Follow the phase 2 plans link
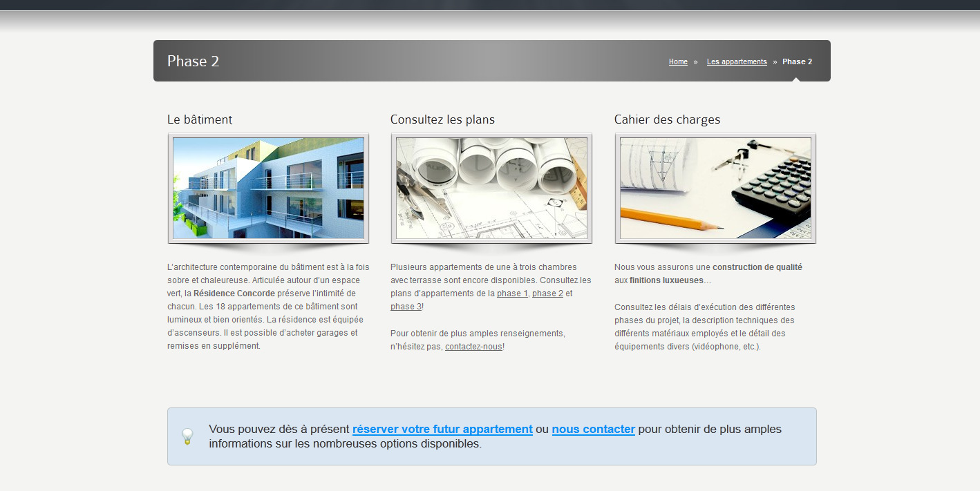 (547, 293)
